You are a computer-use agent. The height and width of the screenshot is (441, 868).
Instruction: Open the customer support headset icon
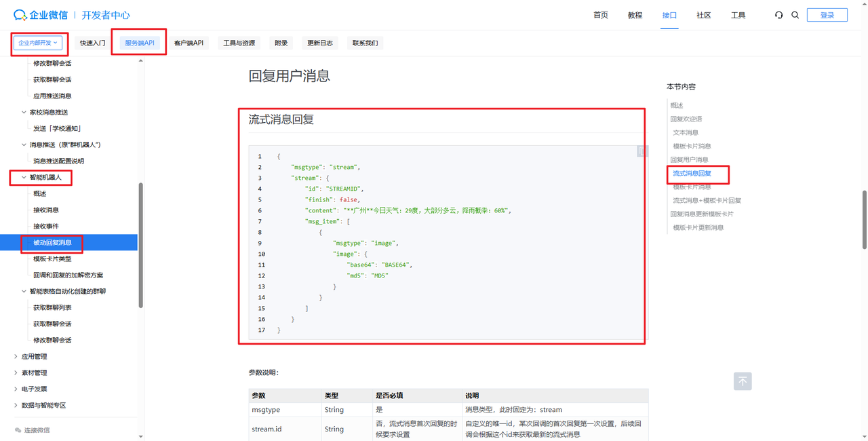(778, 15)
